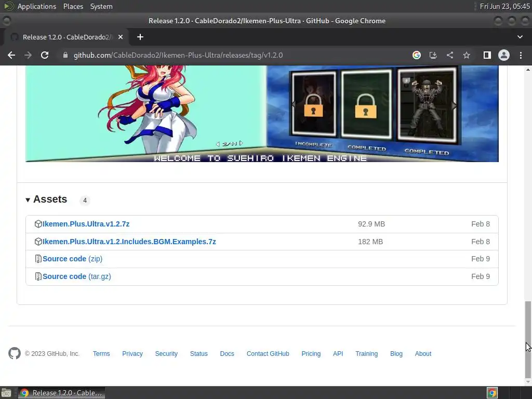Open the Chrome profile avatar
Screen dimensions: 532x399
(504, 55)
